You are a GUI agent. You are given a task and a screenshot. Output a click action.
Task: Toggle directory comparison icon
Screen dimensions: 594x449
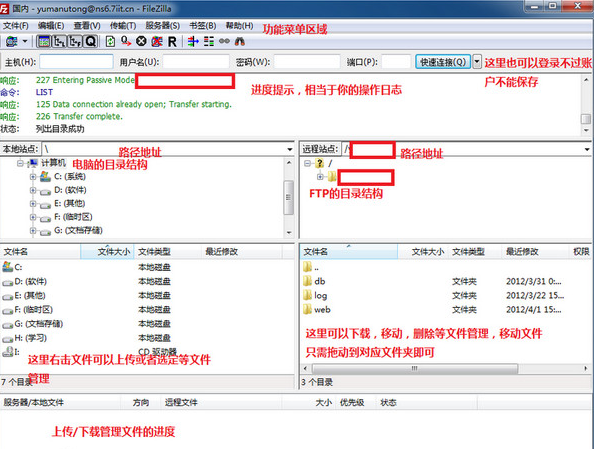[209, 41]
